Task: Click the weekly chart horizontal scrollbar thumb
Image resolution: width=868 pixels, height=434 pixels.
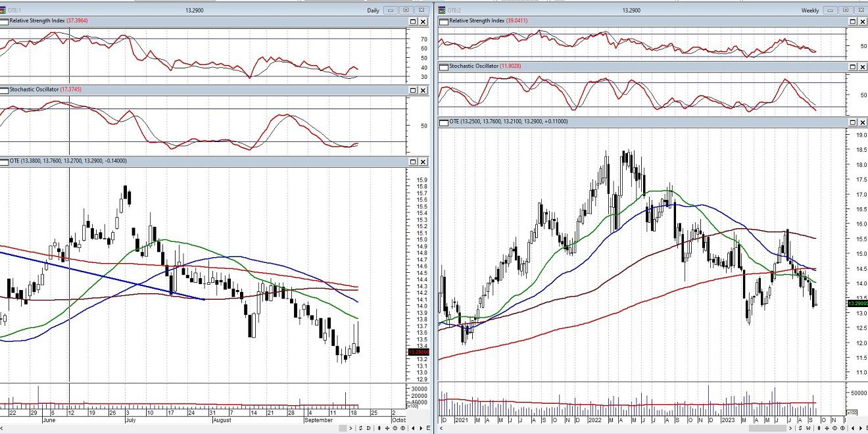Action: 768,428
